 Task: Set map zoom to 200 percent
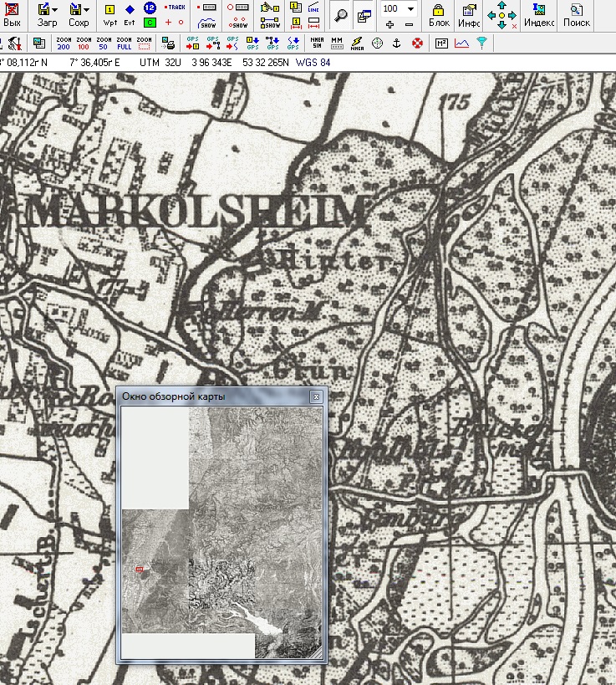[x=64, y=42]
